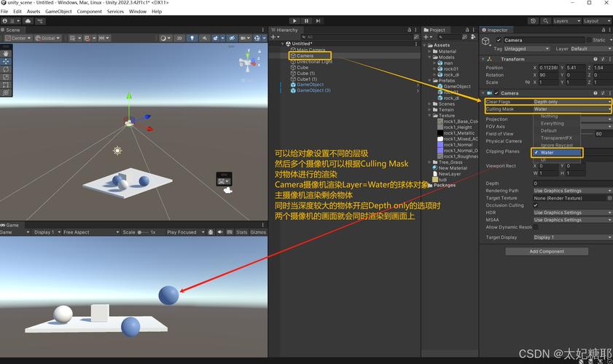Open Untitled scene kebab options menu
This screenshot has width=613, height=364.
(416, 44)
